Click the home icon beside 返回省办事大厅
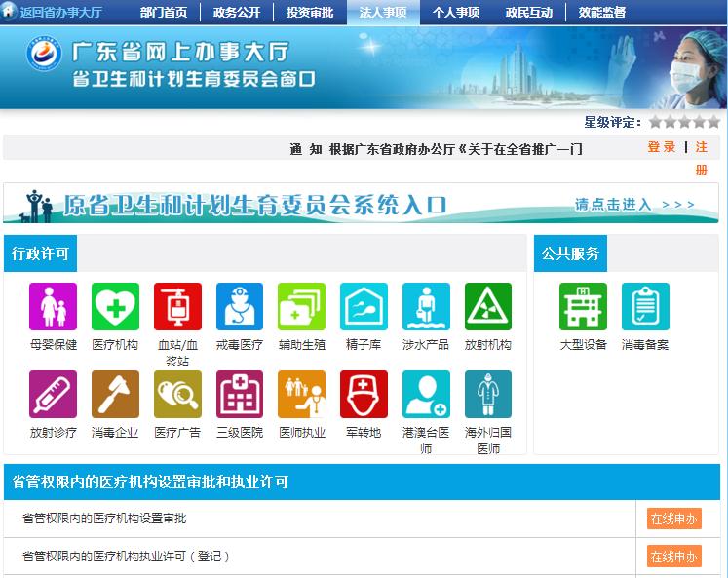Screen dimensions: 728x578 [x=9, y=10]
